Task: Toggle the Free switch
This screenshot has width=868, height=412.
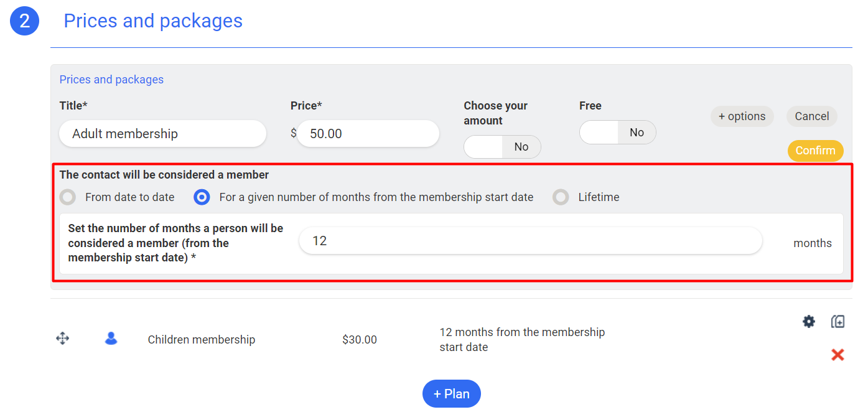Action: (x=617, y=133)
